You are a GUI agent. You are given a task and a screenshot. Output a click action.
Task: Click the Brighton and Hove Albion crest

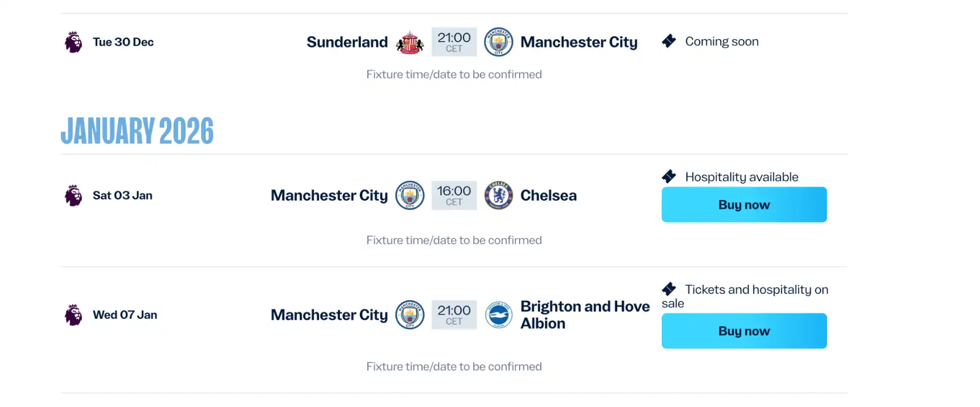[498, 315]
